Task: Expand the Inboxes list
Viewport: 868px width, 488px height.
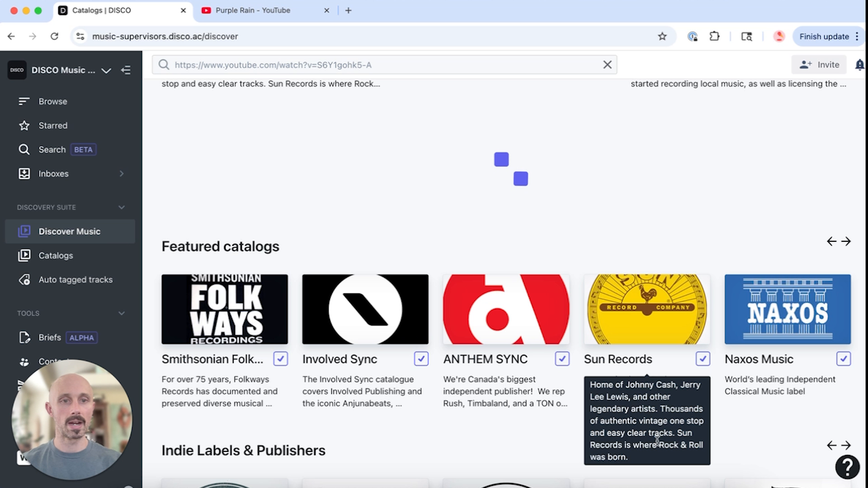Action: point(121,174)
